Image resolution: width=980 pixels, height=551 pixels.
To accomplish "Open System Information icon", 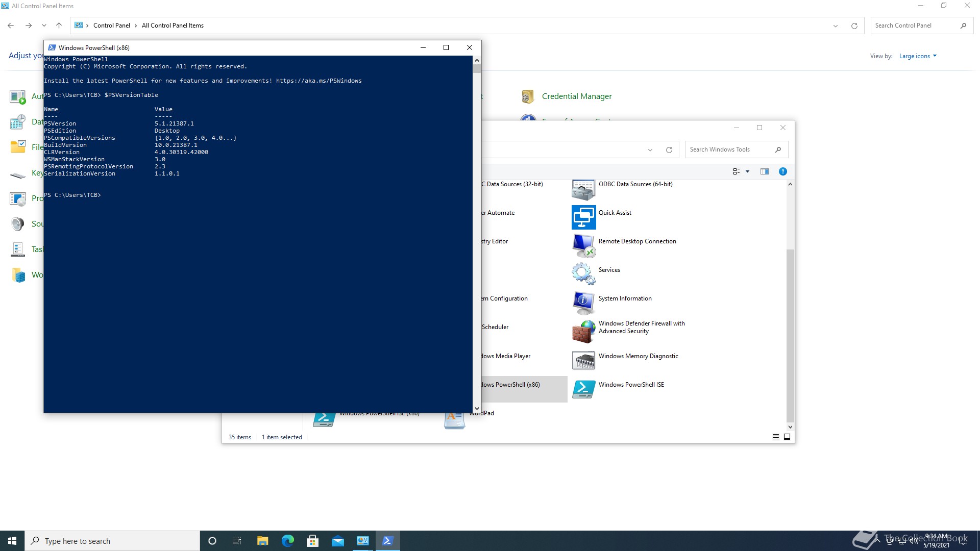I will (x=583, y=303).
